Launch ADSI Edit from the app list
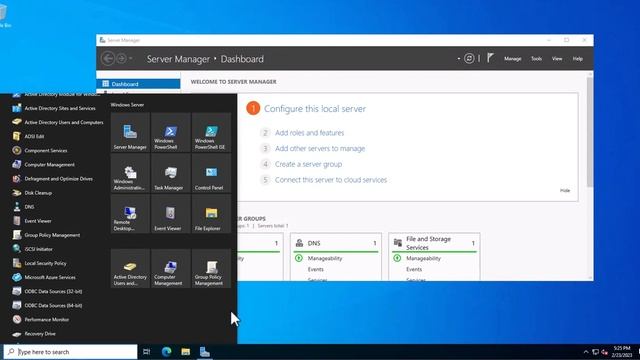Screen dimensions: 640x360 click(x=28, y=136)
